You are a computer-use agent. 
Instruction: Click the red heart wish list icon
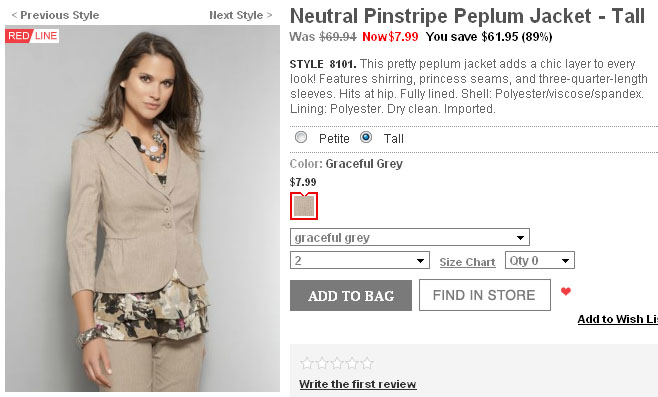click(x=566, y=291)
